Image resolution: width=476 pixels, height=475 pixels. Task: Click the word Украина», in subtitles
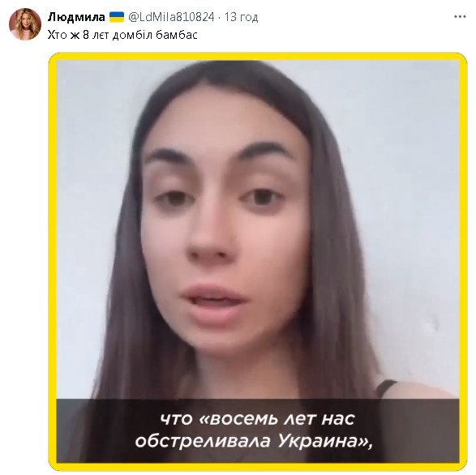click(x=326, y=441)
